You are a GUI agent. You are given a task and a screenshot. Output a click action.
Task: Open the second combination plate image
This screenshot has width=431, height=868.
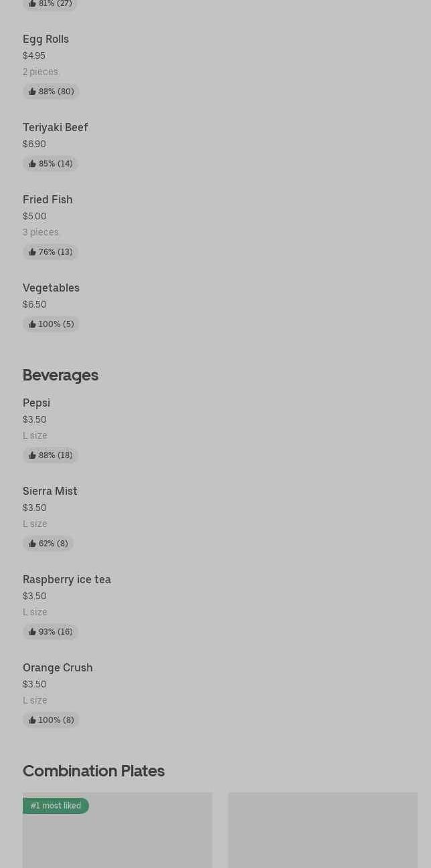[x=323, y=830]
